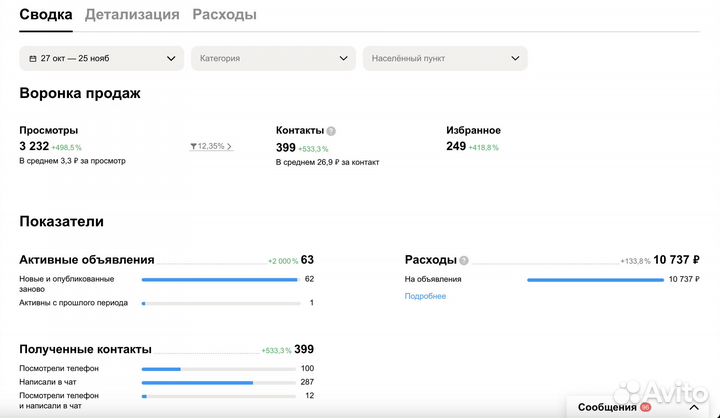Click the Активные объявления heading
This screenshot has width=720, height=418.
(x=87, y=260)
